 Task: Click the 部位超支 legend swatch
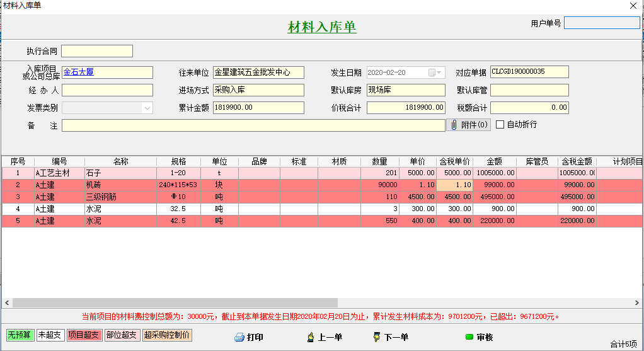[x=122, y=335]
